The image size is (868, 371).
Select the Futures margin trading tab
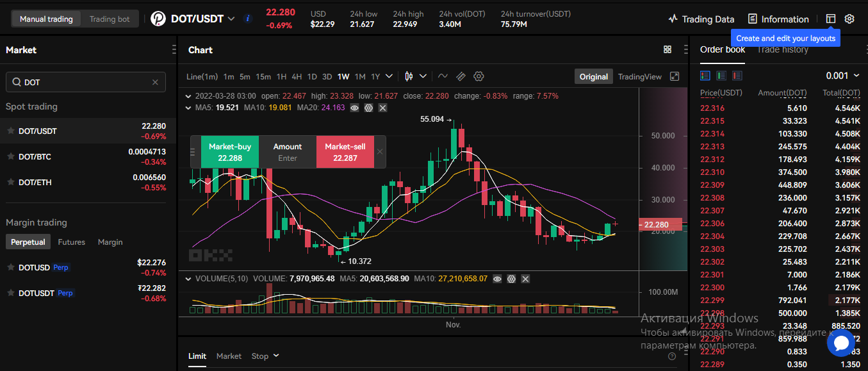(71, 242)
